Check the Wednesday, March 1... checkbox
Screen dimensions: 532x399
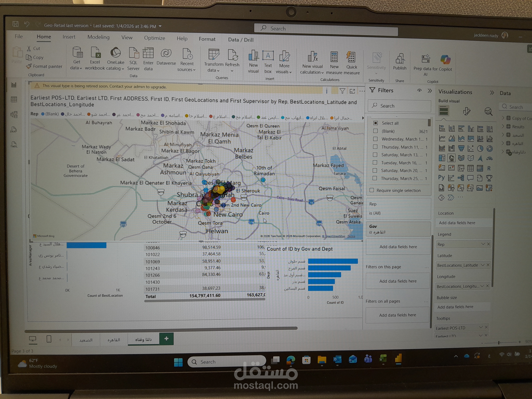point(375,139)
